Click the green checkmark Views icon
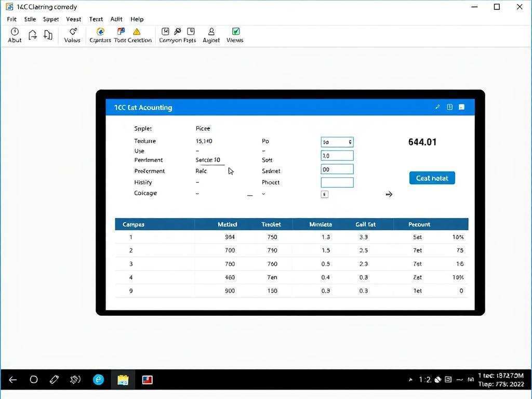This screenshot has width=532, height=399. tap(235, 32)
